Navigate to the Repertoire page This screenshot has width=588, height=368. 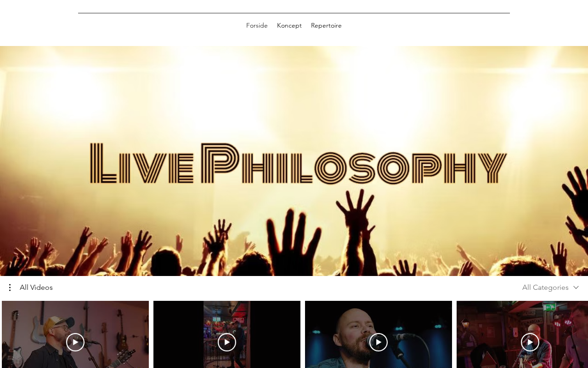pyautogui.click(x=326, y=26)
